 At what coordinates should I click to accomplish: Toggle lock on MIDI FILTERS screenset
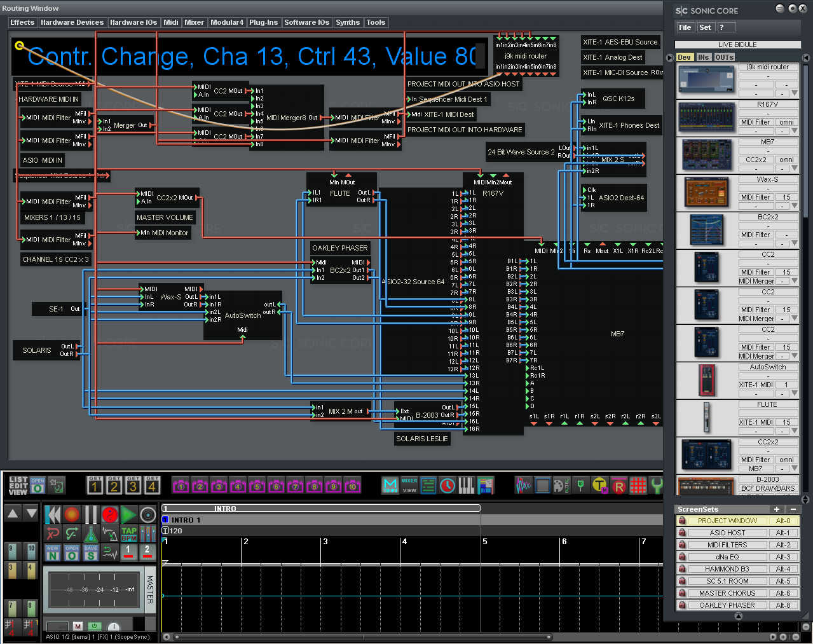tap(682, 545)
